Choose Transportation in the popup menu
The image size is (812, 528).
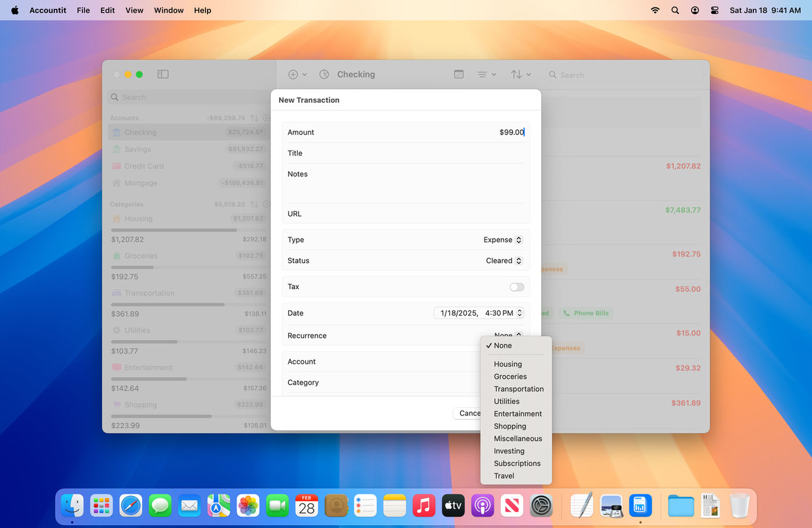pos(516,389)
